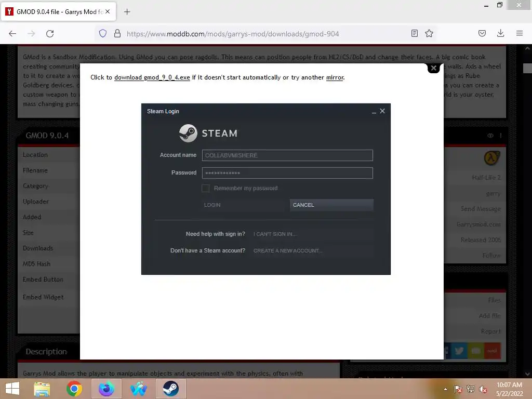The width and height of the screenshot is (532, 399).
Task: Click the Twitter share icon
Action: (459, 351)
